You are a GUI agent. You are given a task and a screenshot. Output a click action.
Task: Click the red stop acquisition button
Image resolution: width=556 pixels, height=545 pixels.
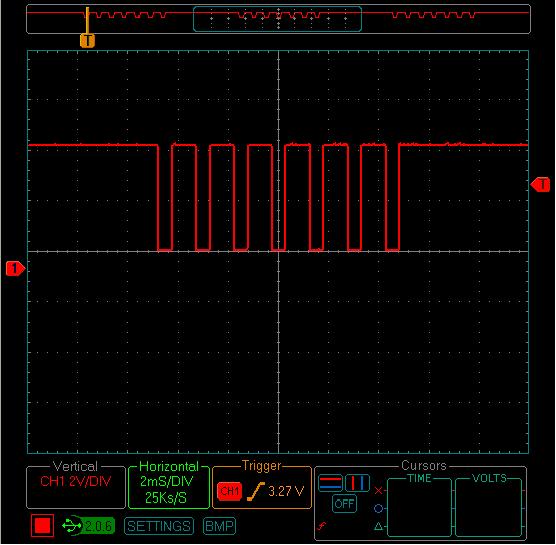[x=42, y=525]
